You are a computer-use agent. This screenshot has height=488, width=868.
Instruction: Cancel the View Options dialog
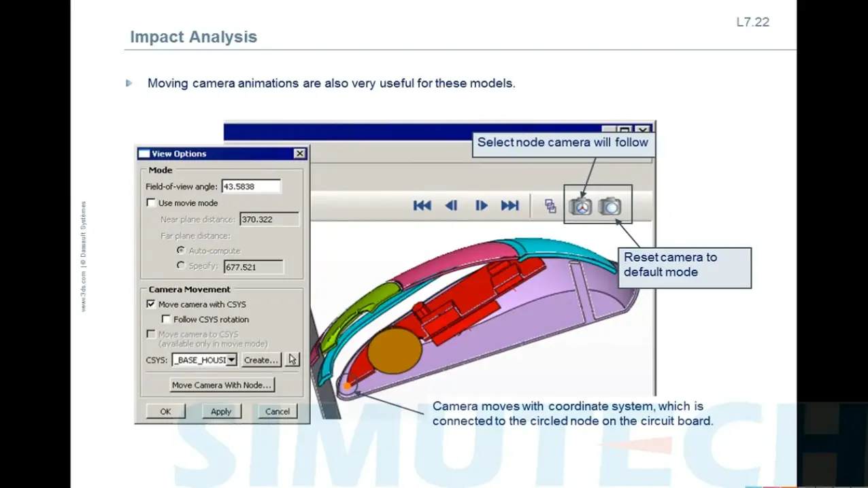tap(278, 411)
